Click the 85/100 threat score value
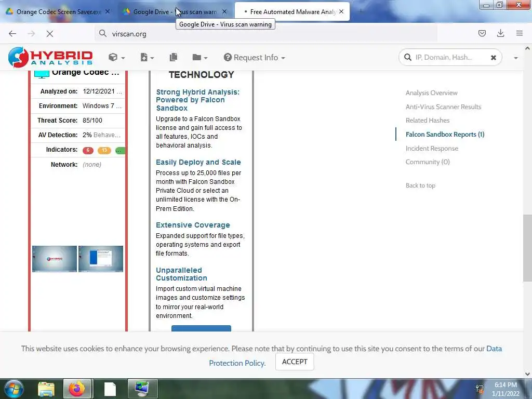The image size is (532, 399). coord(92,121)
